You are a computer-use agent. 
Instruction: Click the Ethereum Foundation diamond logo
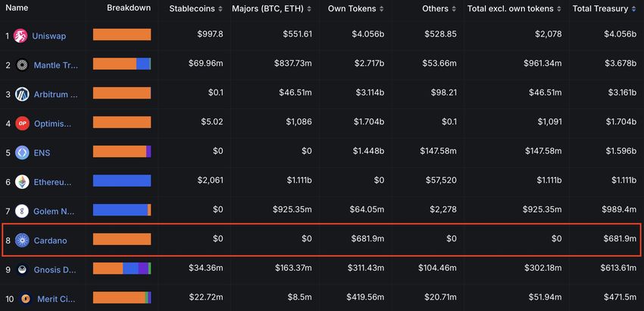(22, 182)
